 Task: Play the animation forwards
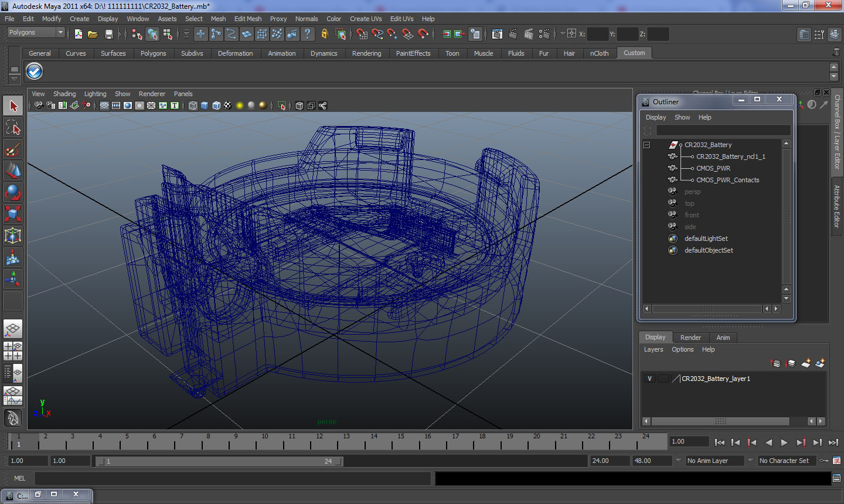tap(784, 442)
